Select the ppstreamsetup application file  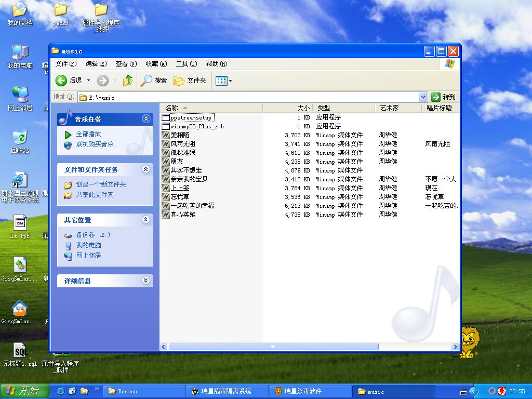tap(190, 117)
